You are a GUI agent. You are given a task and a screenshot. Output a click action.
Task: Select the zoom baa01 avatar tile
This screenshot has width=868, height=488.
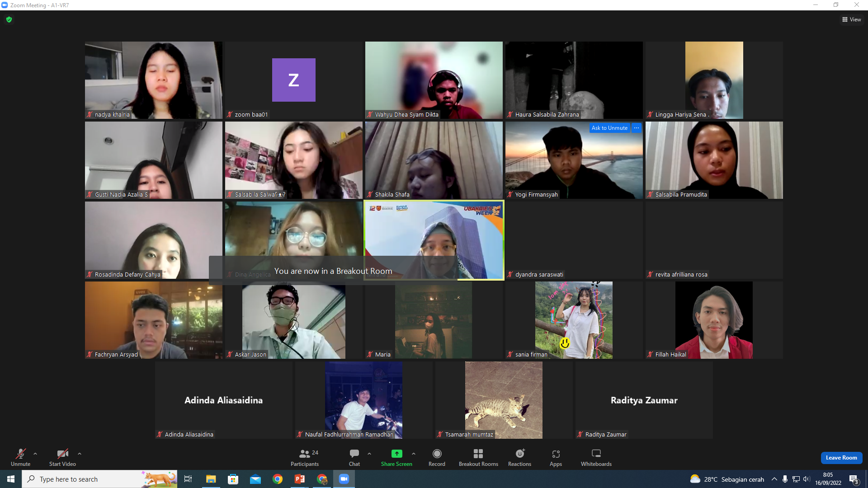coord(294,80)
